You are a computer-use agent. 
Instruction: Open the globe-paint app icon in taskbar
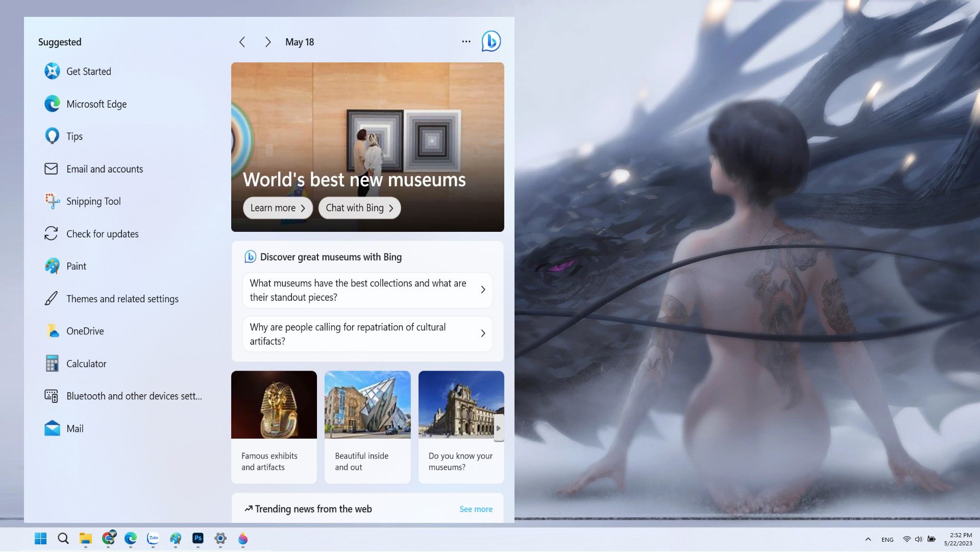(176, 539)
